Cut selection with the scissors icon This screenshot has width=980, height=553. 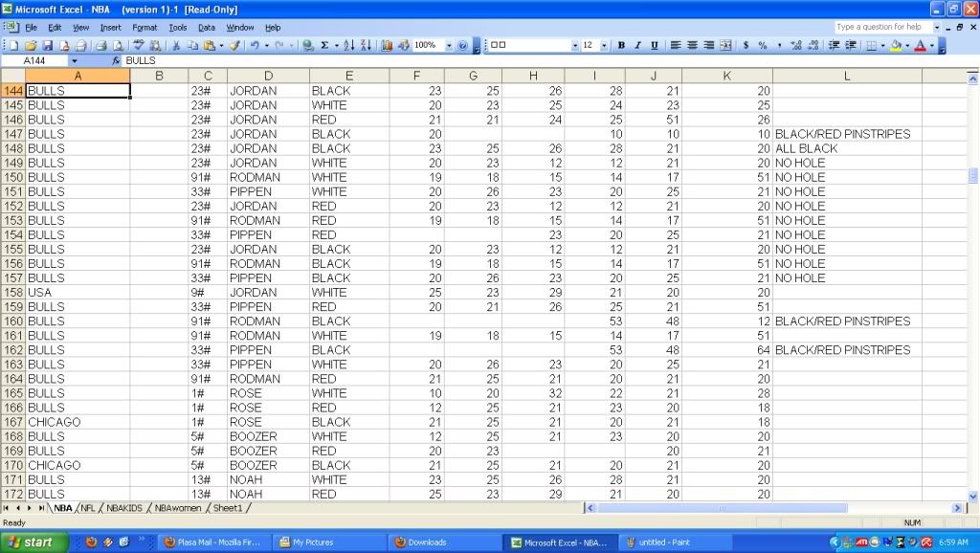[x=176, y=45]
